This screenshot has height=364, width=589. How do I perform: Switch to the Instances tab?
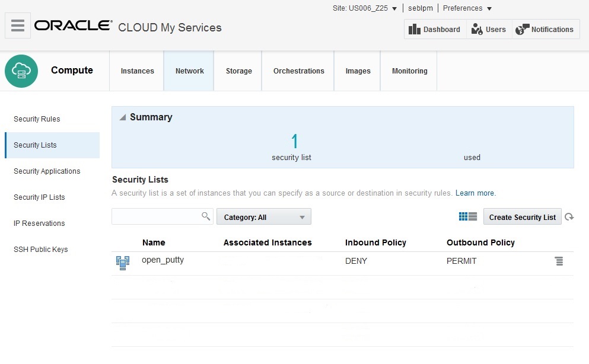137,71
